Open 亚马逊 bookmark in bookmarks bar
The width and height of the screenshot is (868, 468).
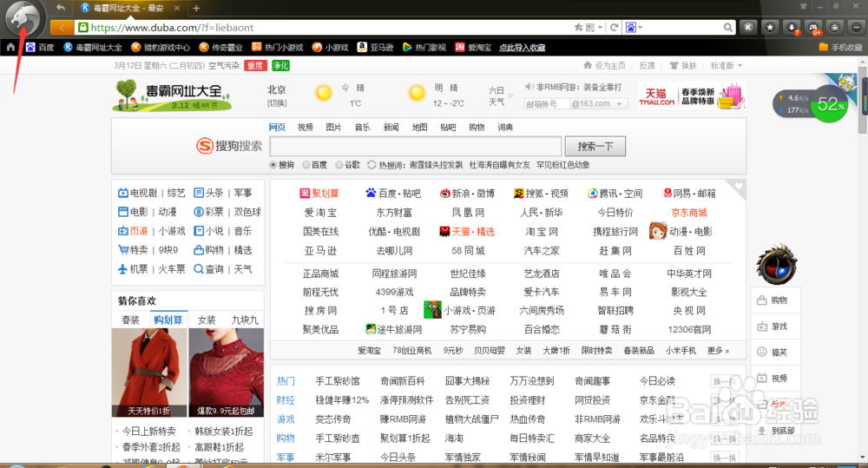pyautogui.click(x=375, y=47)
